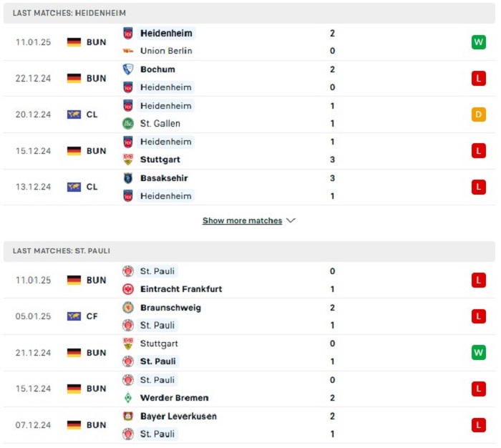The image size is (501, 448).
Task: Expand Show more matches
Action: (x=242, y=220)
